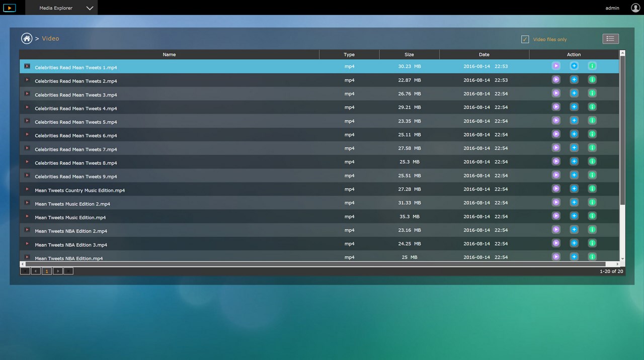
Task: Show info for Celebrities Read Mean Tweets 2.mp4
Action: [x=592, y=79]
